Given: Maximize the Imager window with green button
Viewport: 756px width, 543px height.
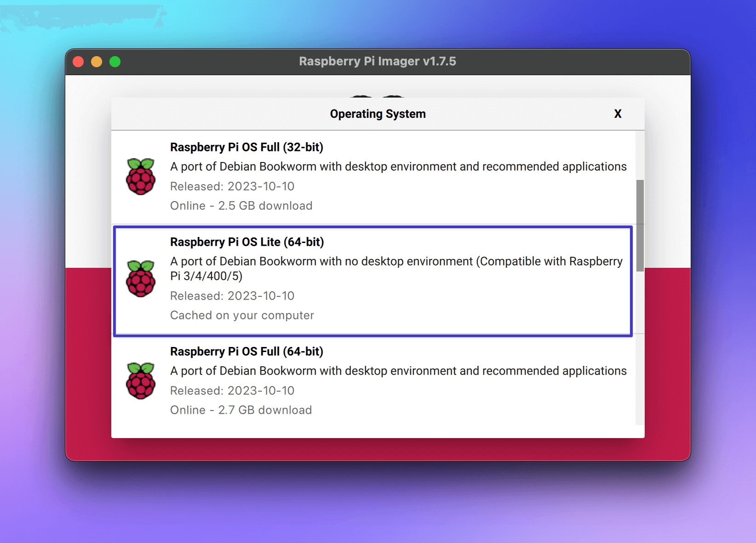Looking at the screenshot, I should (115, 62).
